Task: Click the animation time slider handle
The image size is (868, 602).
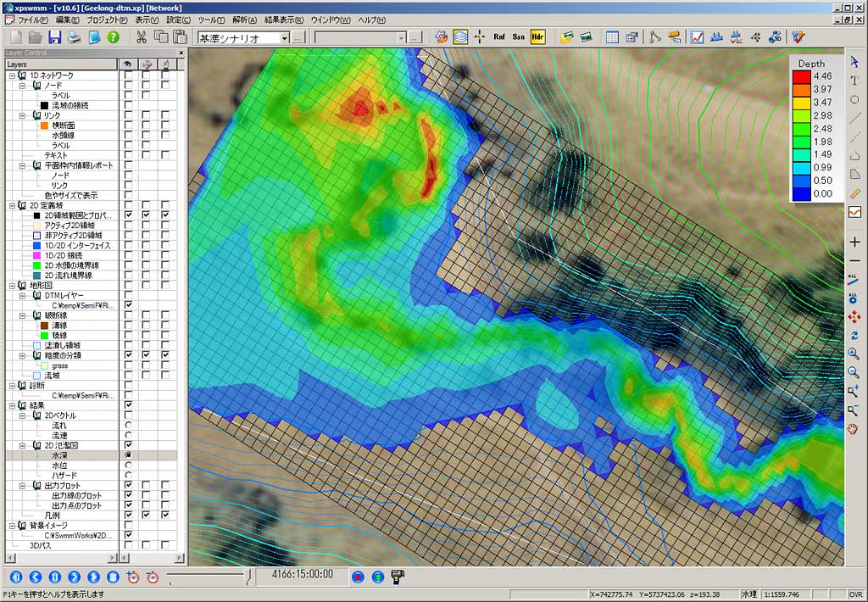Action: click(x=248, y=577)
